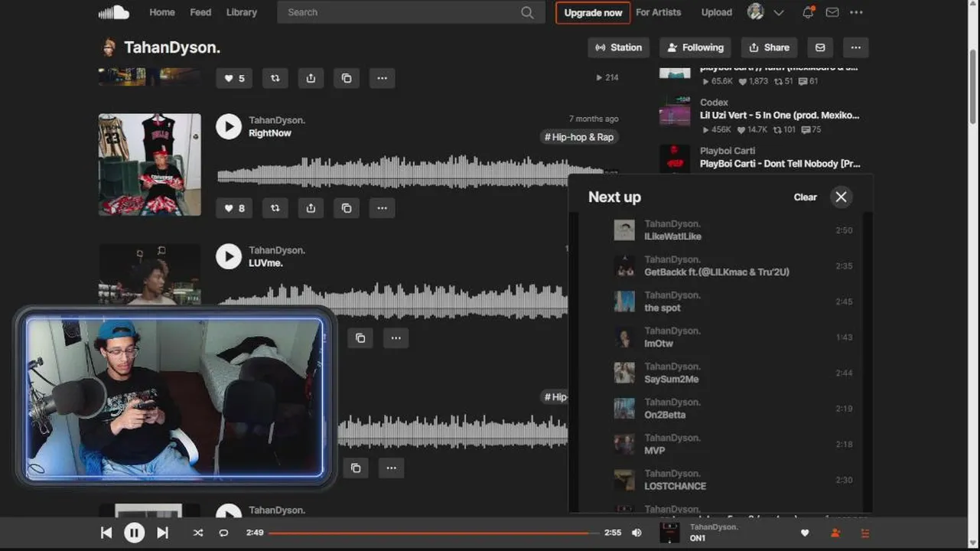Go to Feed tab
Screen dimensions: 980x551
click(x=200, y=12)
